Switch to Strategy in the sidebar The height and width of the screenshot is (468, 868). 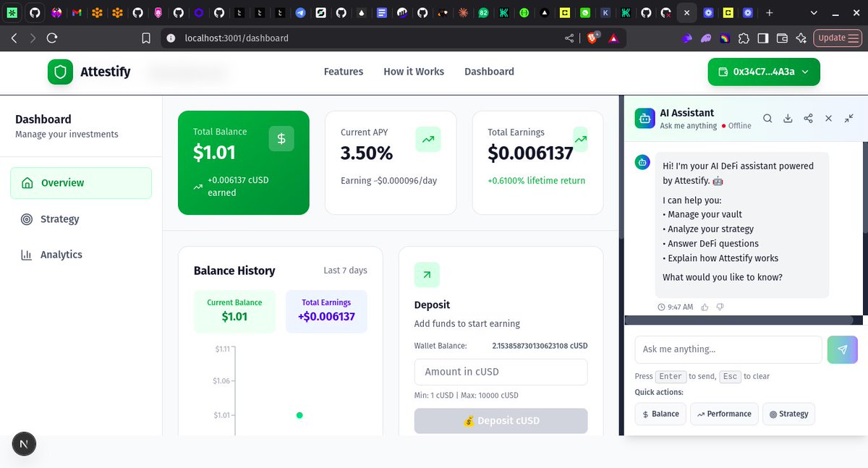[59, 218]
